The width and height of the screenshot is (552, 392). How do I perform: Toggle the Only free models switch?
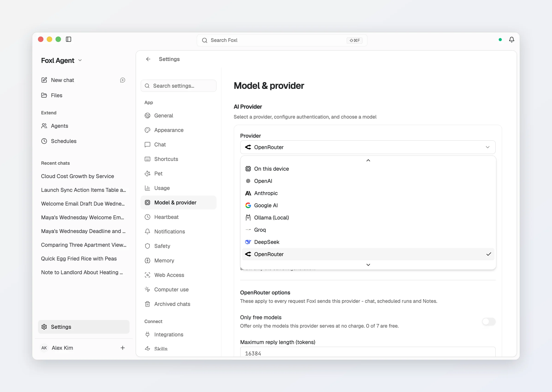(x=489, y=322)
